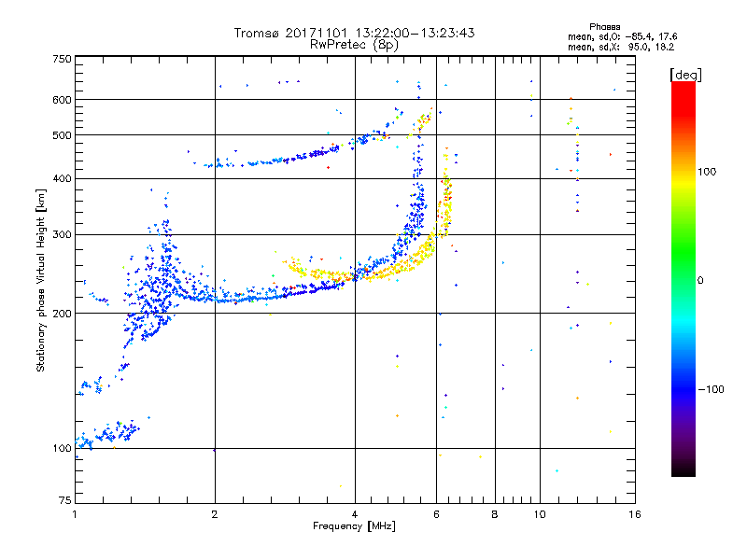Screen dimensions: 747x560
Task: Click x-axis tick label "8"
Action: [x=495, y=514]
